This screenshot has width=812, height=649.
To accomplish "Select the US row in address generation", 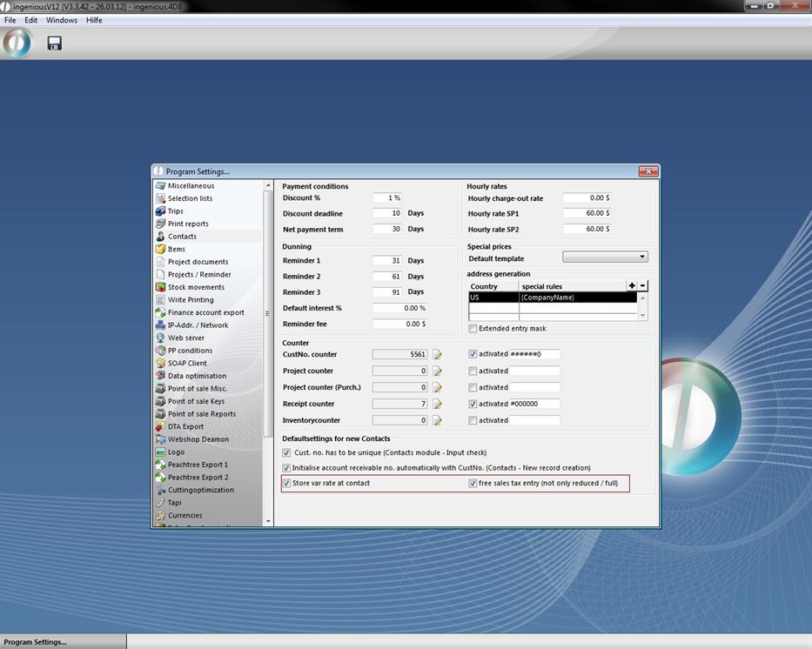I will tap(493, 298).
